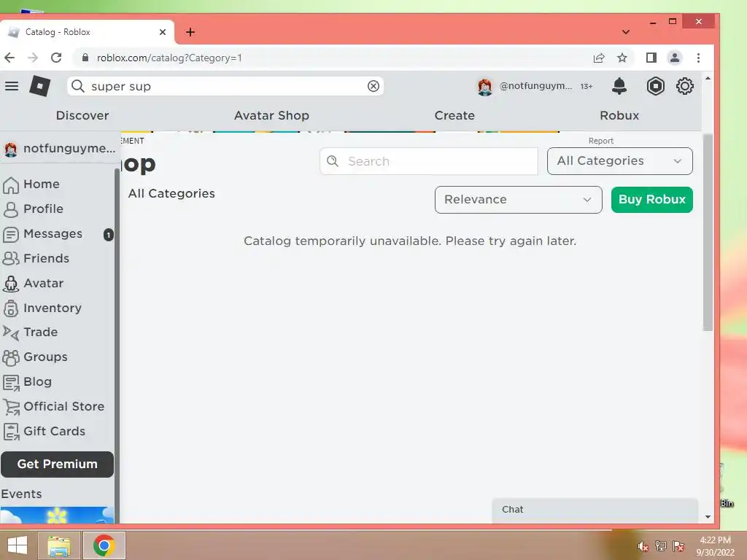Click the 'super sup' top search box
This screenshot has width=747, height=560.
click(225, 86)
